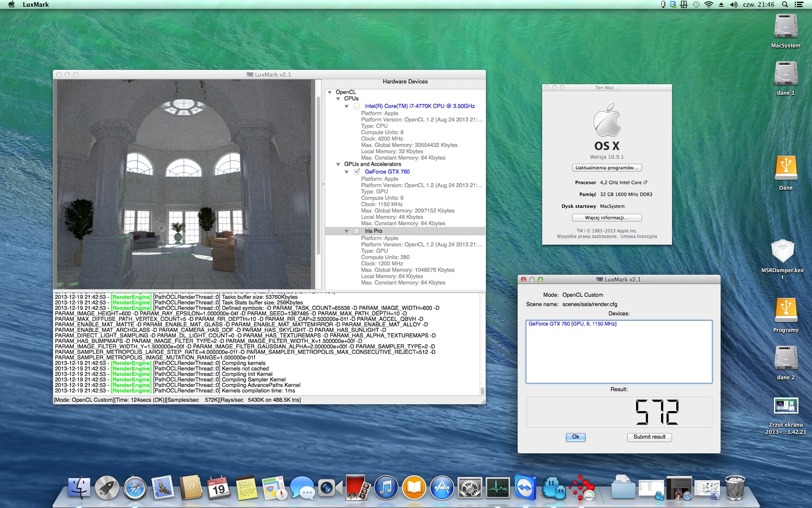Launch Launchpad from the Dock
Screen dimensions: 812x508
[107, 488]
